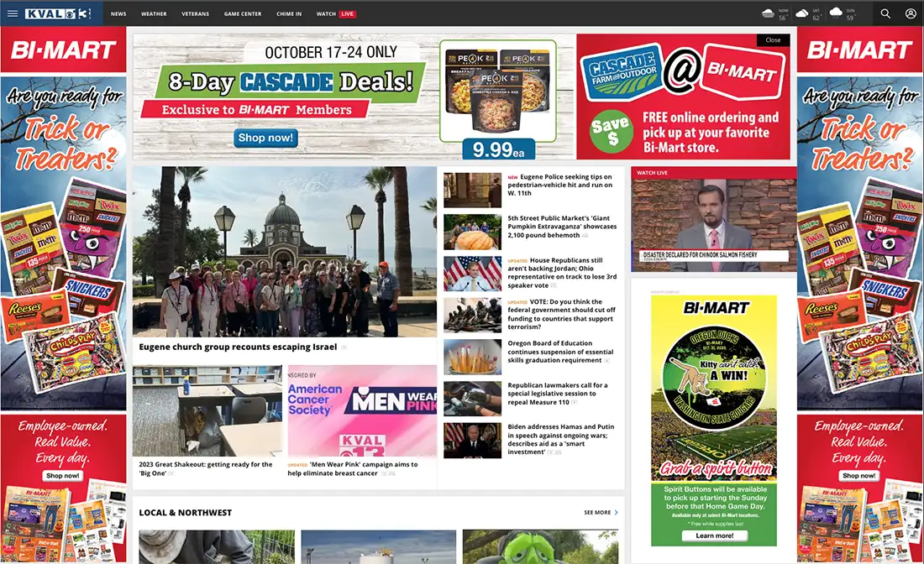Click the Men Wear Pink thumbnail

tap(362, 411)
